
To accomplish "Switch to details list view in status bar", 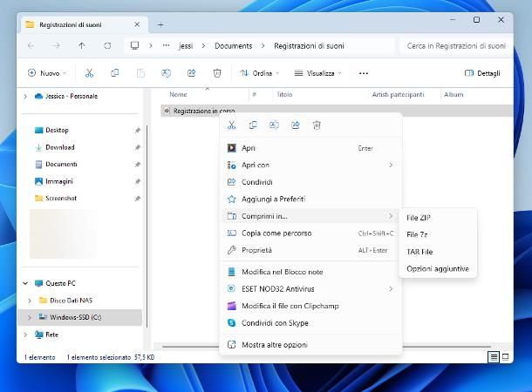I will tap(494, 357).
